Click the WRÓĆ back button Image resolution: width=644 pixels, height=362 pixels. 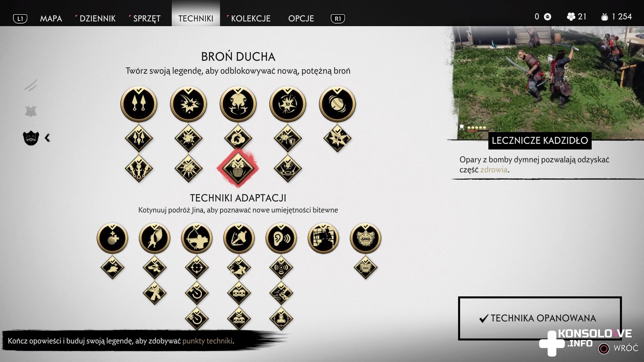click(619, 348)
